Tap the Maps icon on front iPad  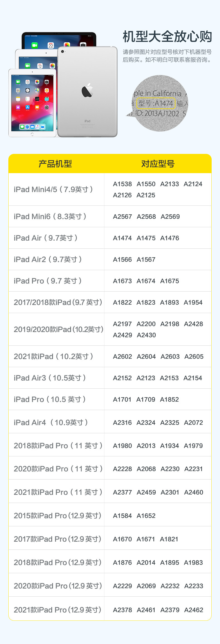tap(37, 90)
